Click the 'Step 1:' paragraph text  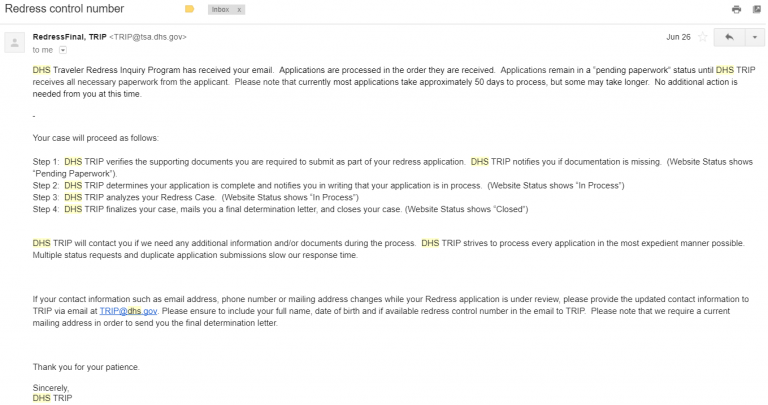[x=300, y=161]
